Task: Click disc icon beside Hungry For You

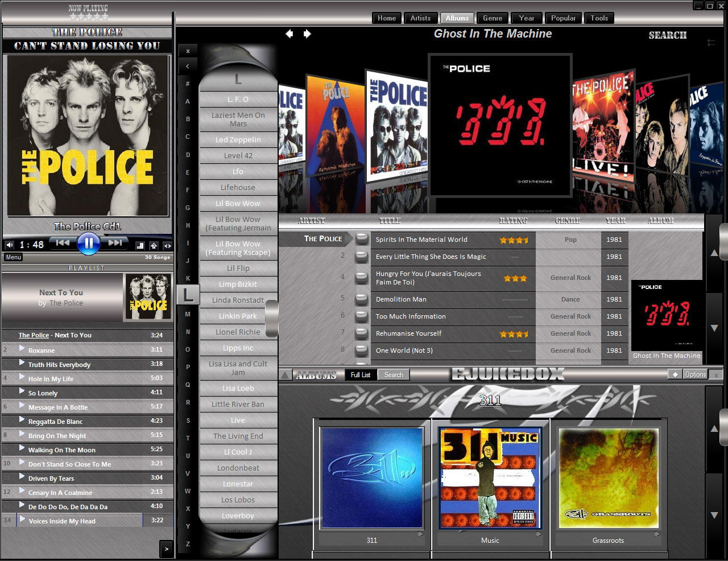Action: point(362,278)
